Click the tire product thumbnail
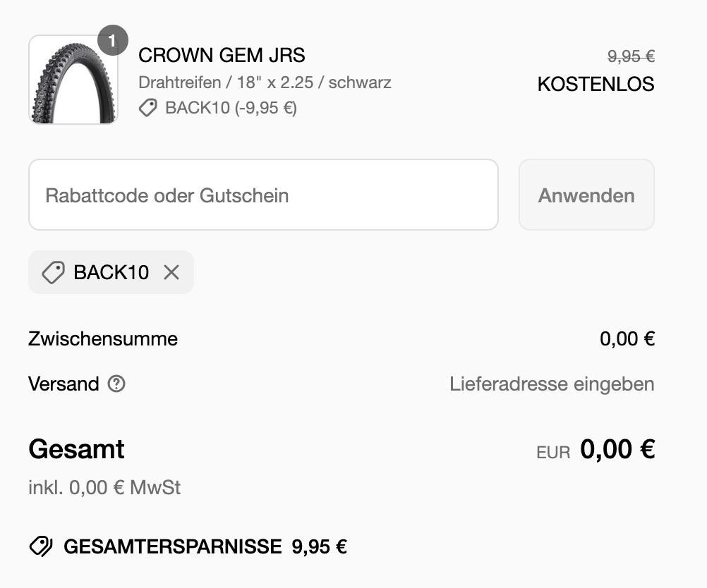707x588 pixels. (x=73, y=80)
